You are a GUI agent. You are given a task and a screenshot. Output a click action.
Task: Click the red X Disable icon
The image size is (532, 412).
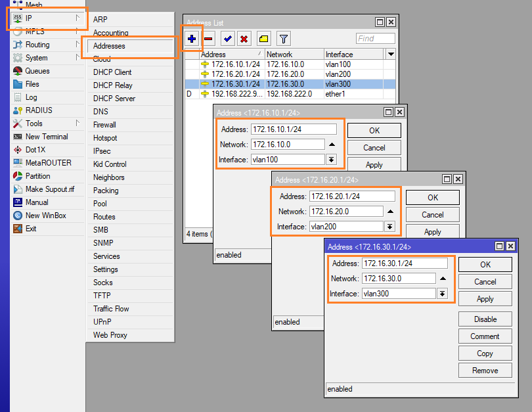pyautogui.click(x=244, y=39)
